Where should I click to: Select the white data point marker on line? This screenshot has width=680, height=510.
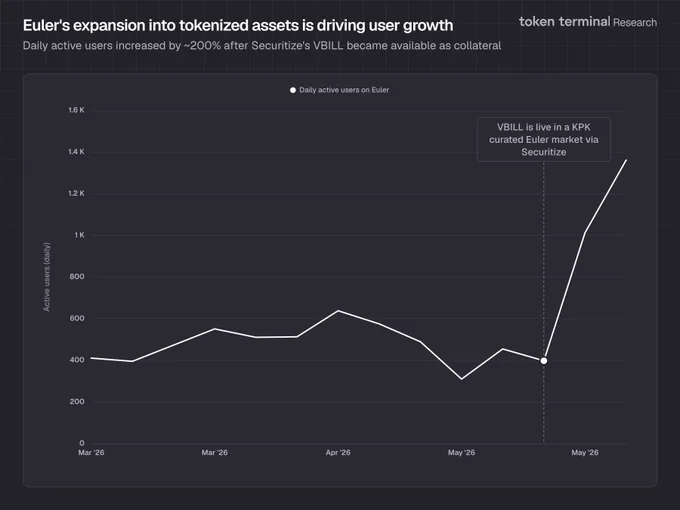543,360
